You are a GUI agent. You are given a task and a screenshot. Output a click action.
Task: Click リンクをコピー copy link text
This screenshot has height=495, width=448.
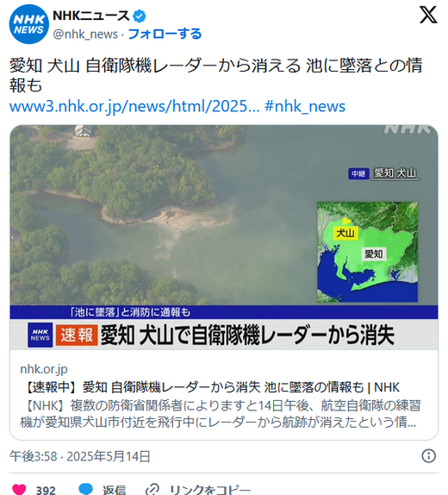point(210,490)
